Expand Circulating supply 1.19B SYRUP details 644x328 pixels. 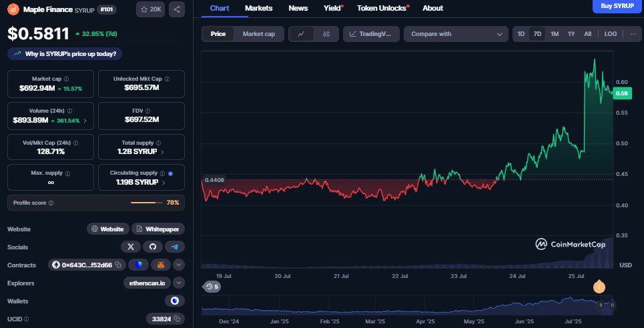point(164,182)
